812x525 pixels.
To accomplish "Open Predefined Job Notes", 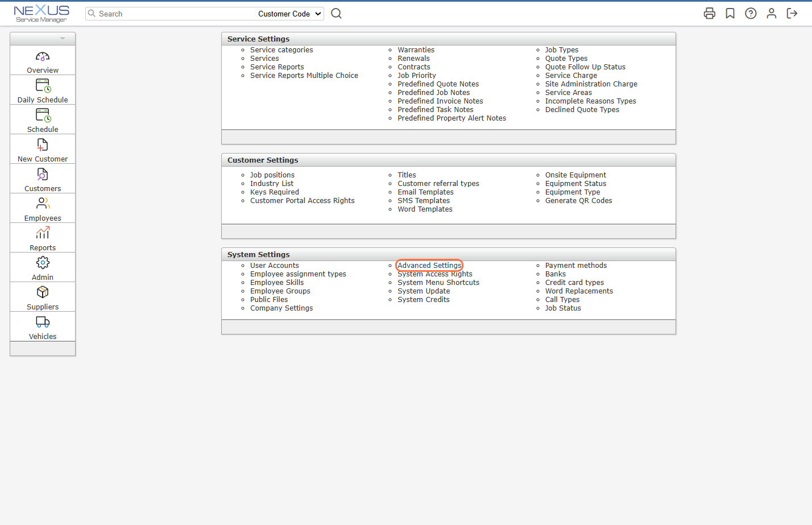I will click(x=434, y=93).
